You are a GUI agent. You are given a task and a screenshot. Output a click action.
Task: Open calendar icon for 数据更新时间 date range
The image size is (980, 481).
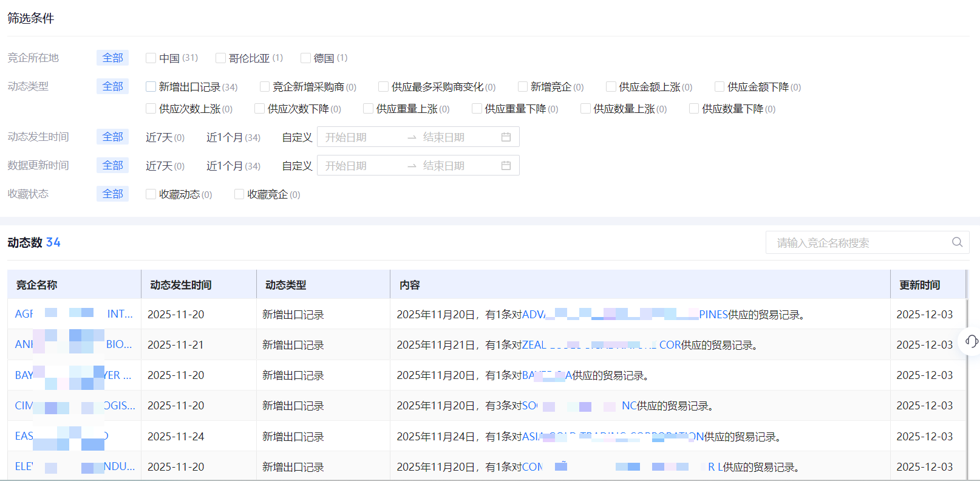coord(506,166)
